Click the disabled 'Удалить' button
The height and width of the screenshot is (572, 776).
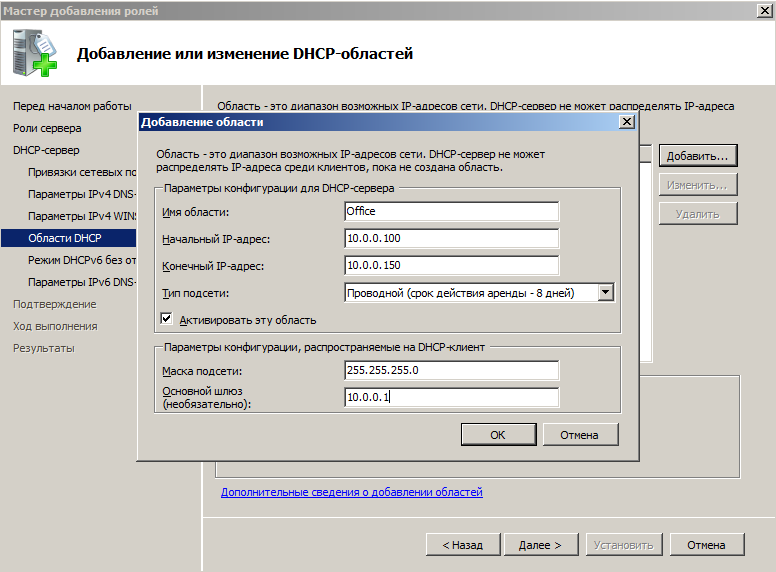coord(698,214)
